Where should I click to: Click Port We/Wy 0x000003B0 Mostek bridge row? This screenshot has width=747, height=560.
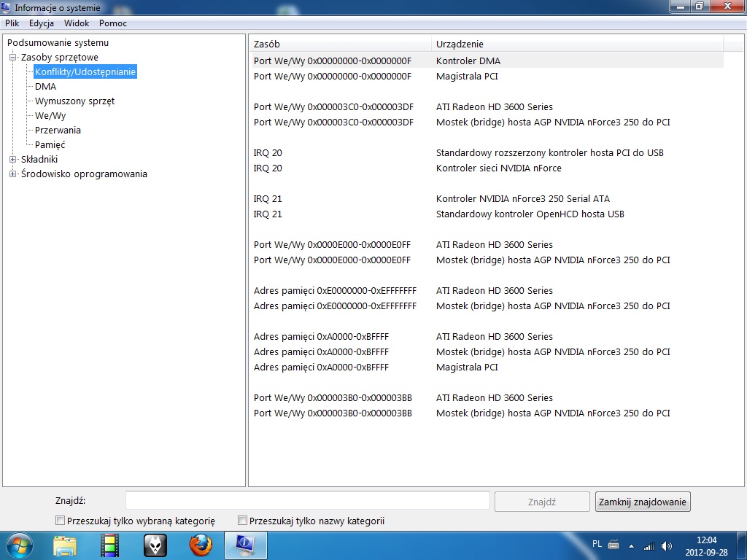487,413
